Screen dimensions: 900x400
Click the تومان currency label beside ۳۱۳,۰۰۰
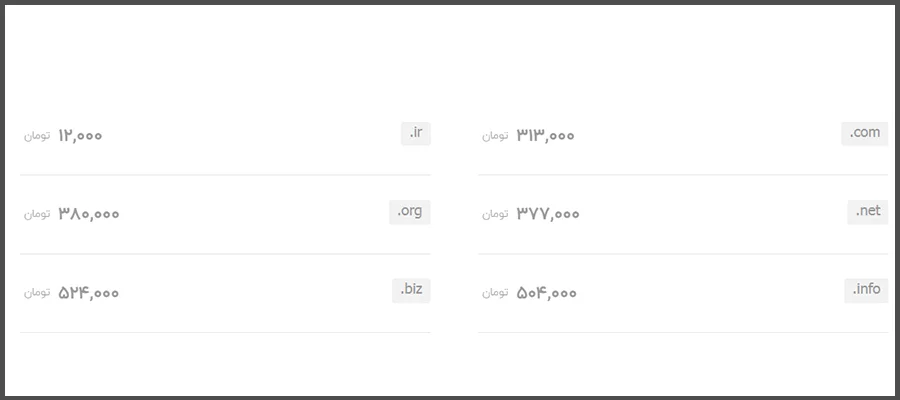[495, 137]
